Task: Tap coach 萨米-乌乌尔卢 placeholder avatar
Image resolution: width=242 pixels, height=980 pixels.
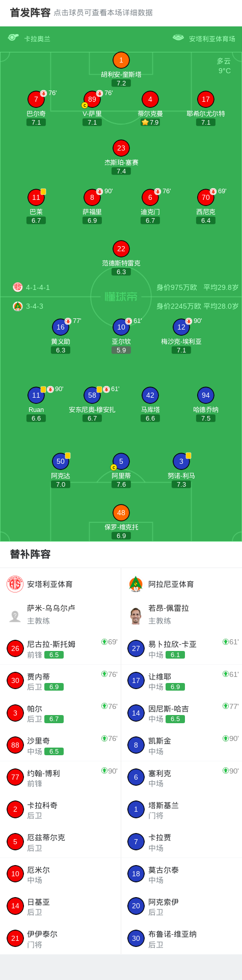Action: pos(15,615)
